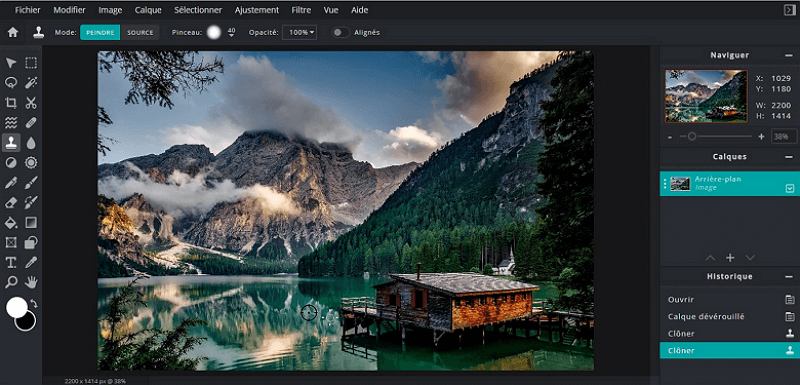Select the Heal bandage tool
This screenshot has width=800, height=385.
pos(31,122)
